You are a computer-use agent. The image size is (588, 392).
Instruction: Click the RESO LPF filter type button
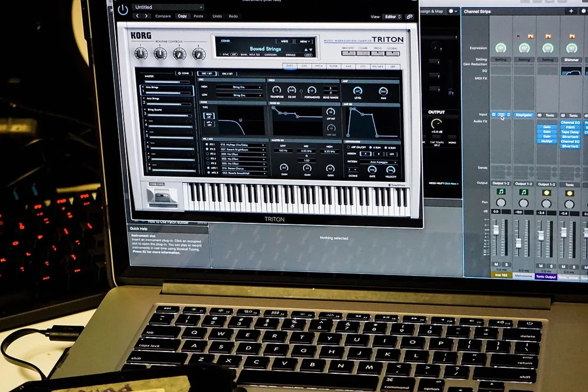(209, 116)
